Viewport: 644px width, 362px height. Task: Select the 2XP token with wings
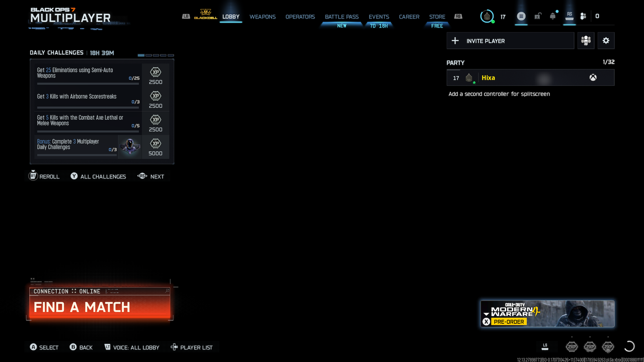tap(590, 347)
